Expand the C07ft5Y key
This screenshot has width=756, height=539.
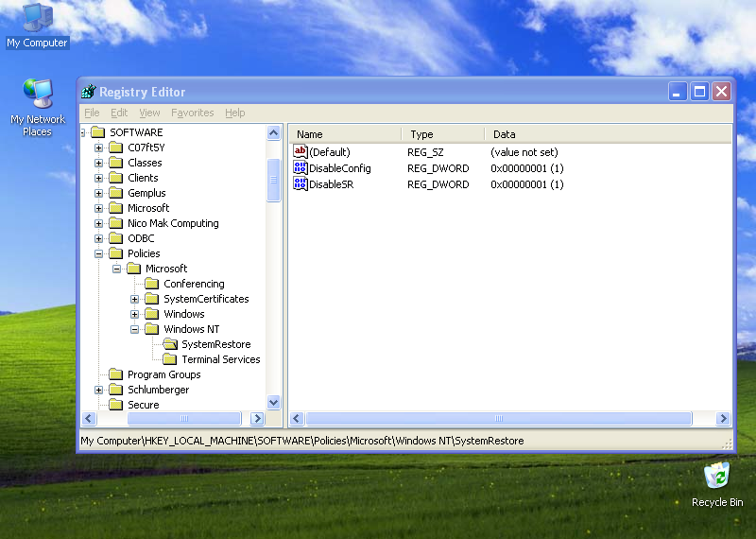click(x=99, y=148)
